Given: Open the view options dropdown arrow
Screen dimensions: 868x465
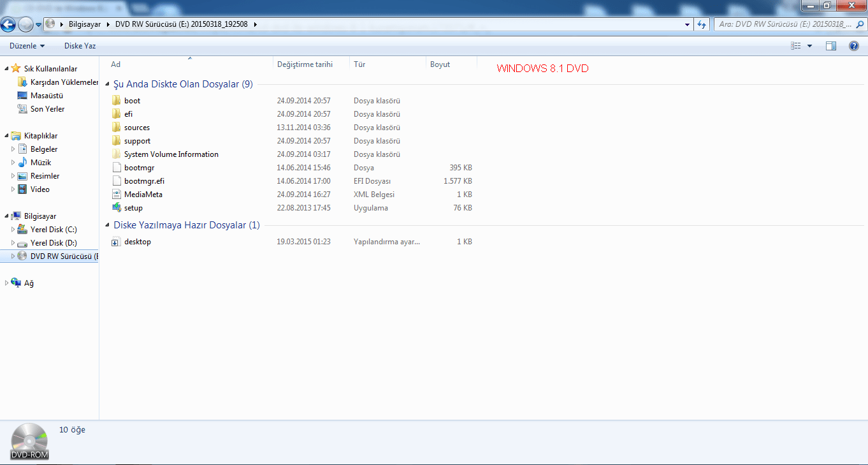Looking at the screenshot, I should click(810, 46).
